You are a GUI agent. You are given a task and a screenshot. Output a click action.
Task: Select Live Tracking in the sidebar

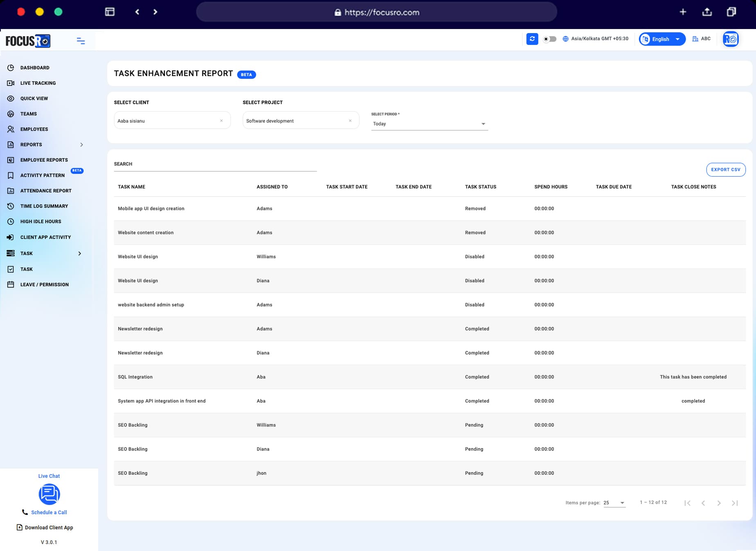(x=38, y=83)
